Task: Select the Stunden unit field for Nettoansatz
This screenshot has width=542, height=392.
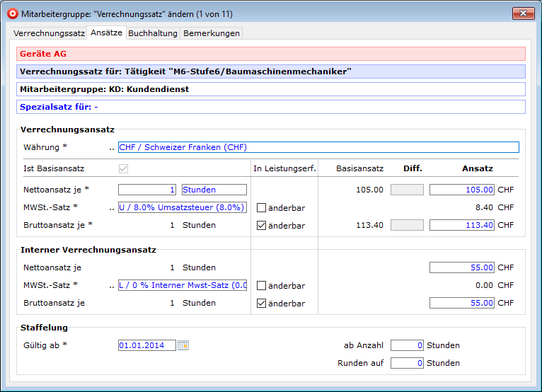Action: pos(214,190)
